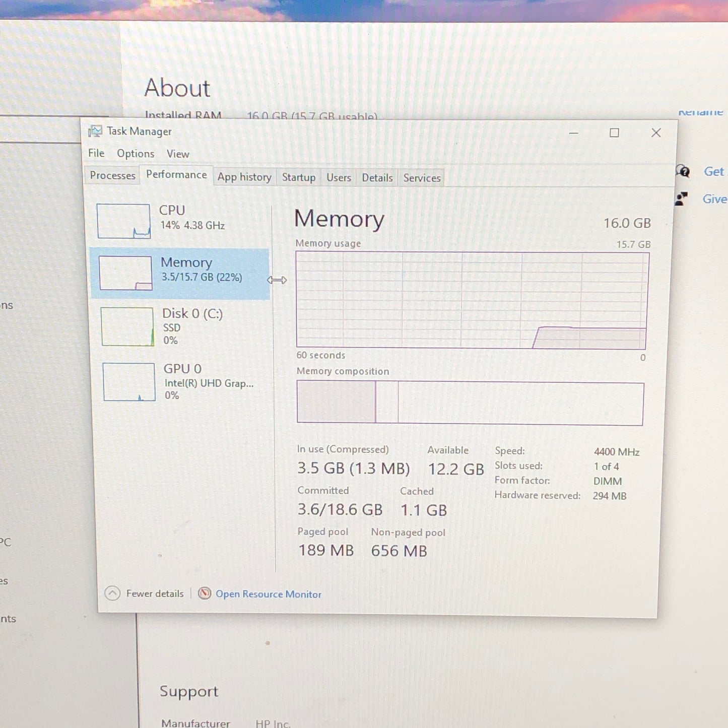Select the CPU performance graph thumbnail
Screen dimensions: 728x728
click(x=123, y=221)
